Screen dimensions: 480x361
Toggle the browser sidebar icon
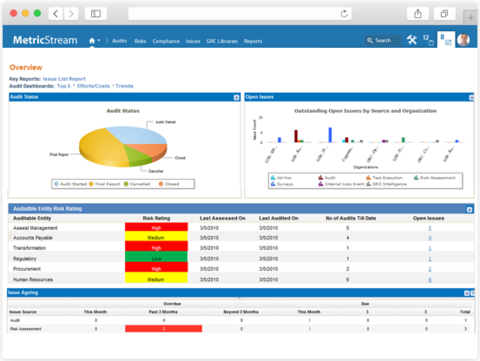[x=96, y=14]
